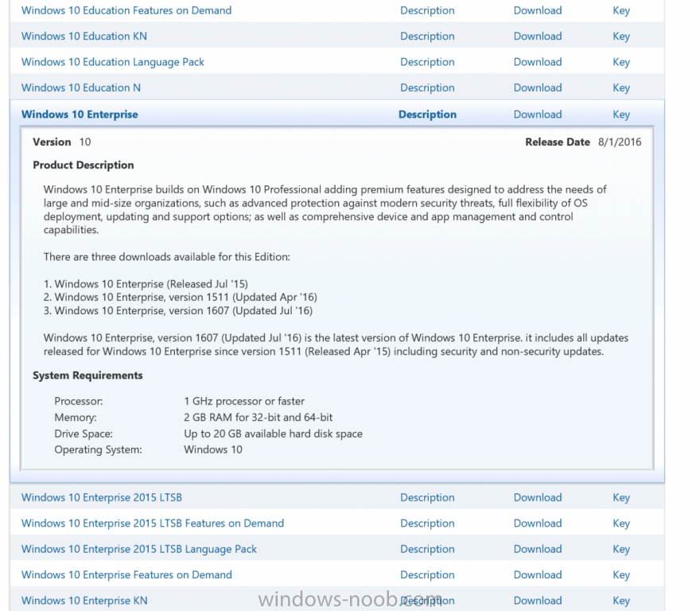Screen dimensions: 700x611
Task: Show Description for Enterprise 2015 LTSB
Action: [x=427, y=497]
